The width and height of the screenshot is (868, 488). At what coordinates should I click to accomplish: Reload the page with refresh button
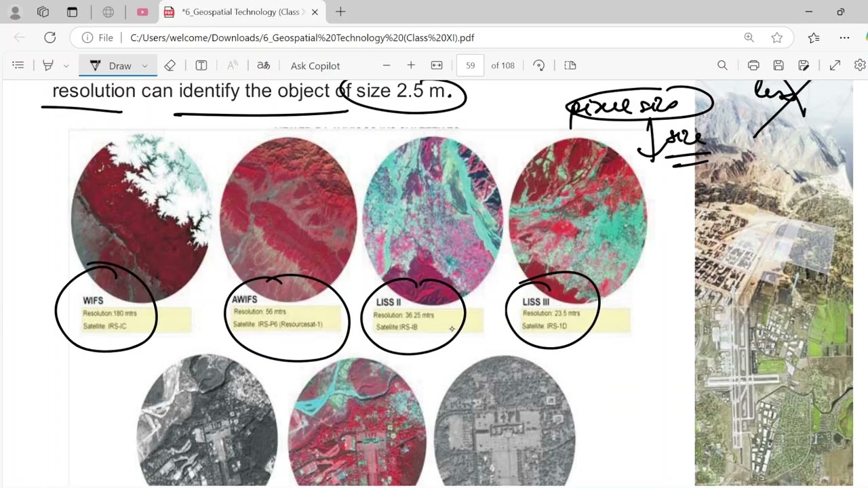coord(50,38)
